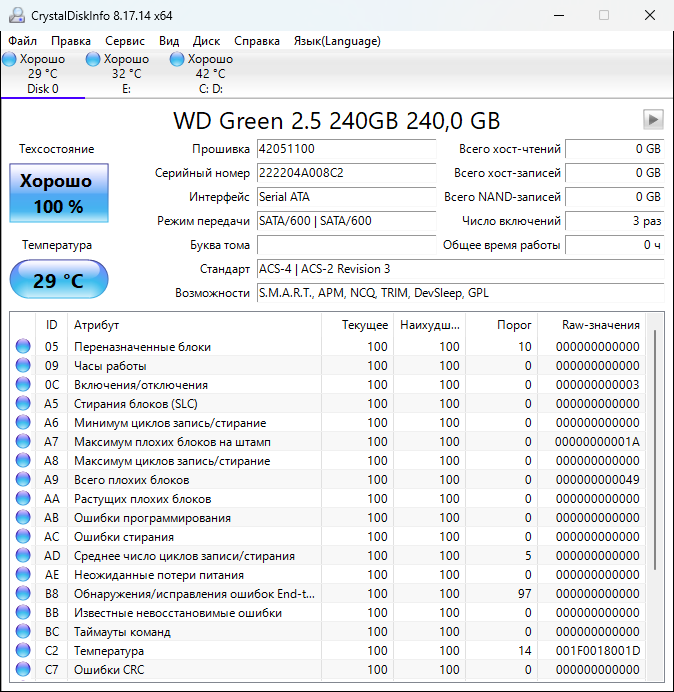Click the Прошивка field 42051100
674x692 pixels.
click(346, 149)
